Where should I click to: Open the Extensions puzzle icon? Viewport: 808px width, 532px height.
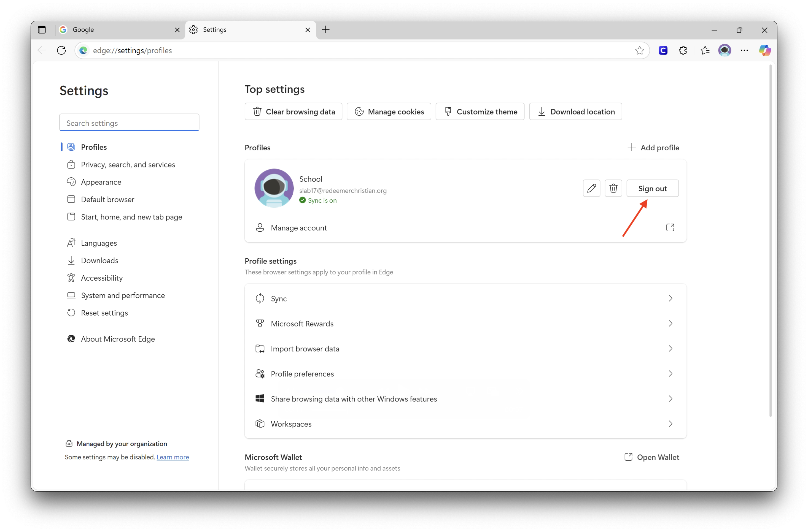[x=683, y=50]
